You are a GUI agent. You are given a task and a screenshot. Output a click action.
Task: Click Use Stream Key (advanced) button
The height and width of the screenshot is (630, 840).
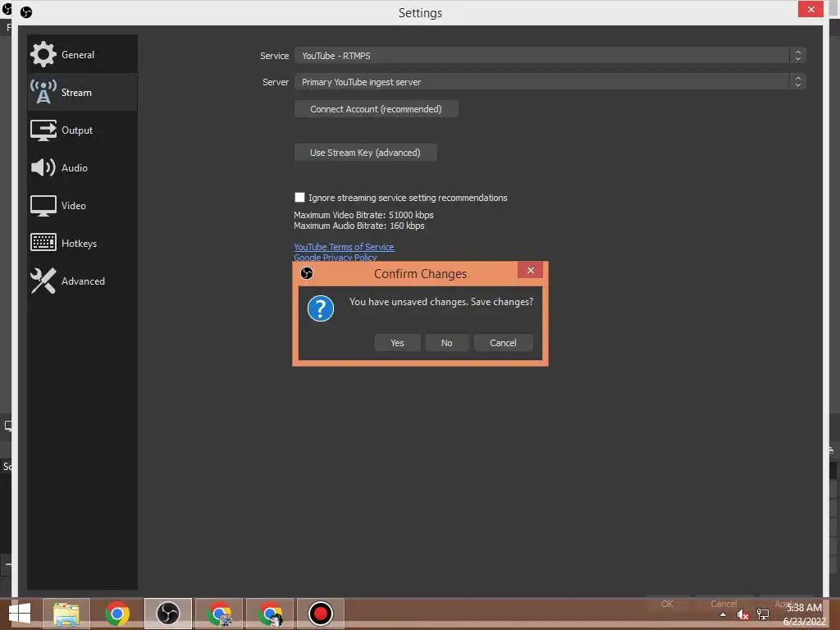point(365,152)
